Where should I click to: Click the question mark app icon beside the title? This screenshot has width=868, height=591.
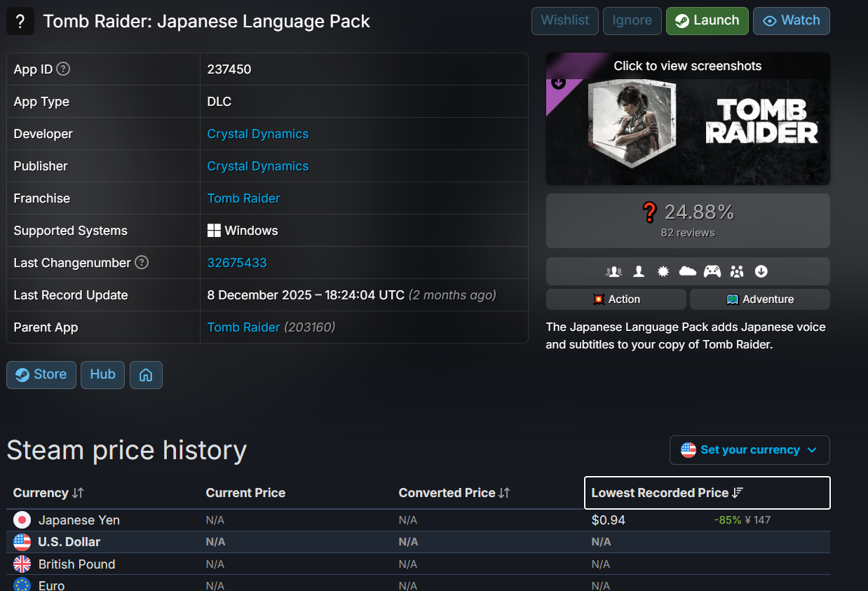[x=20, y=21]
